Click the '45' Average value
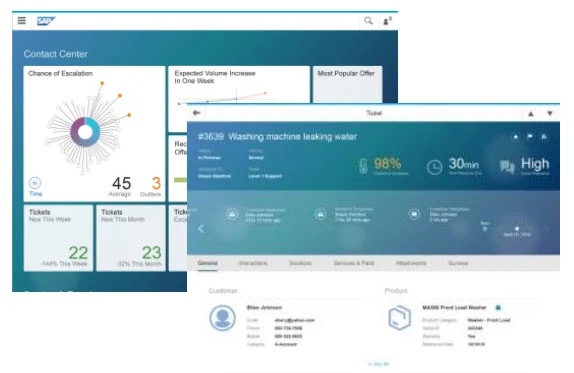Image resolution: width=574 pixels, height=373 pixels. pos(122,183)
